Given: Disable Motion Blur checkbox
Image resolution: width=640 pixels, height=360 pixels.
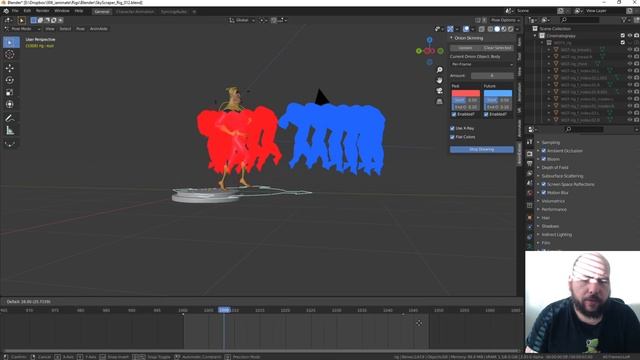Looking at the screenshot, I should coord(544,192).
